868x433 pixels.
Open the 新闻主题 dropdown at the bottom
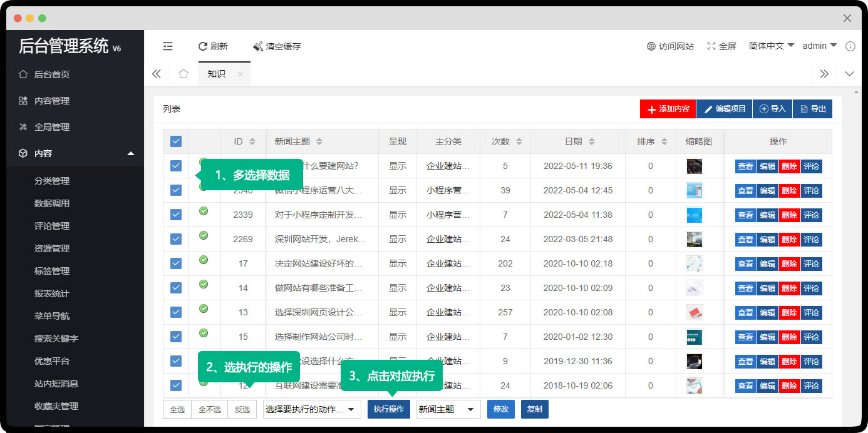(448, 409)
